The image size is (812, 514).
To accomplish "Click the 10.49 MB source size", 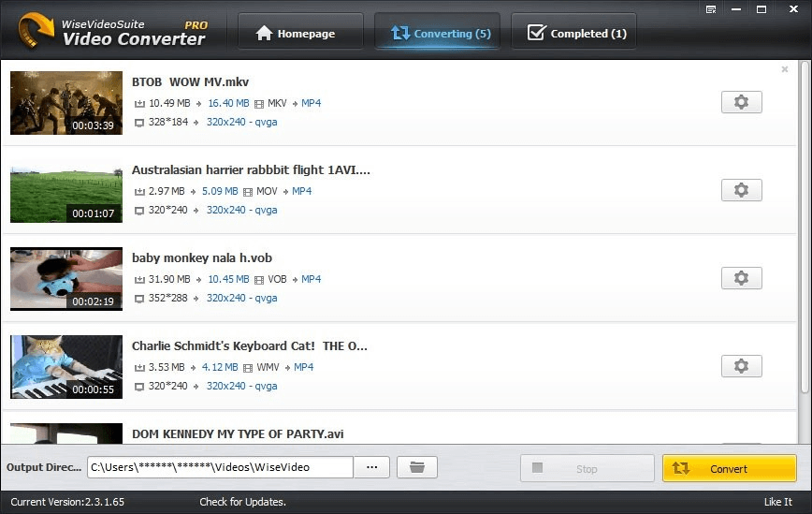I will [169, 103].
